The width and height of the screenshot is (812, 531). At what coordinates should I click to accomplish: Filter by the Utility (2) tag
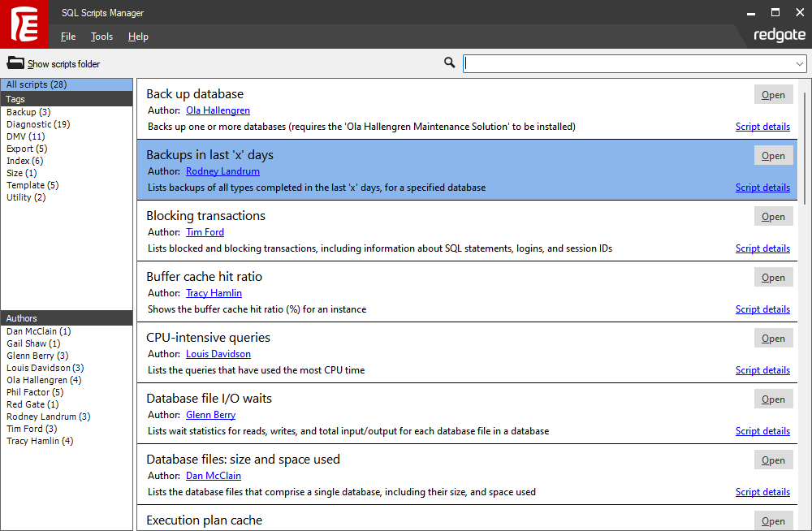(x=26, y=197)
